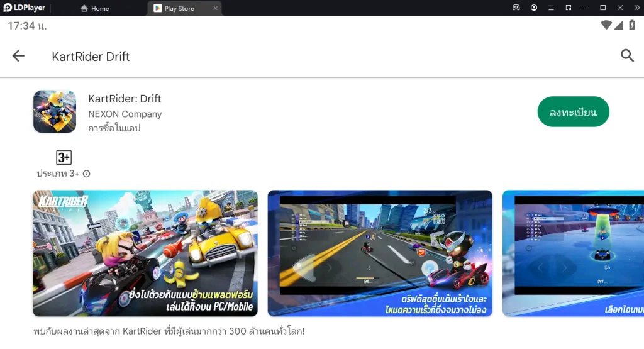Screen dimensions: 644x349
Task: Click the 'ประเภท 3+' rating label
Action: pos(58,174)
